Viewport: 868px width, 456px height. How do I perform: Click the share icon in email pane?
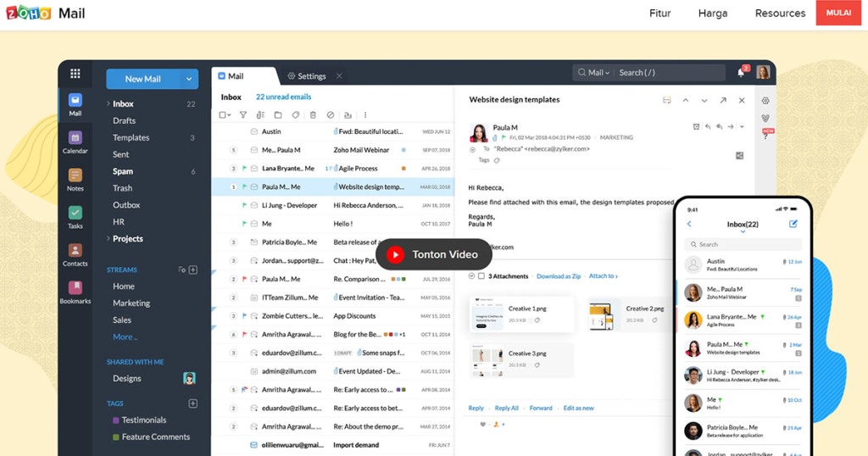coord(739,155)
